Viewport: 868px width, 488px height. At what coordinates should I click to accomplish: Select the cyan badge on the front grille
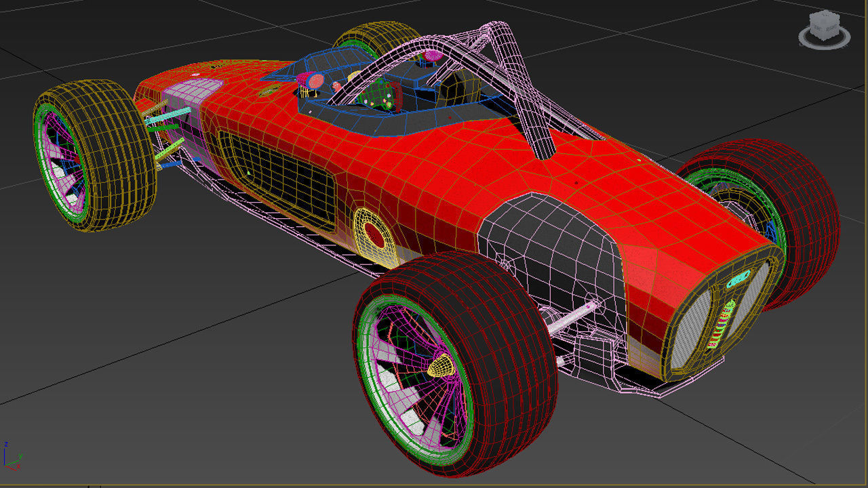(x=737, y=277)
